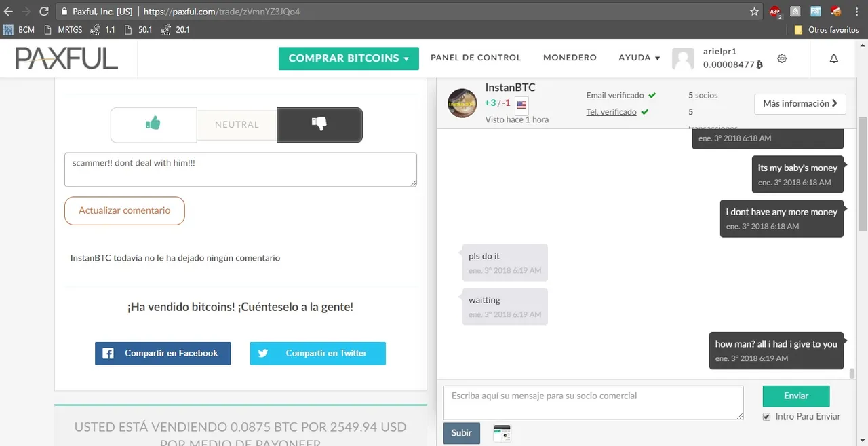Send the message with Enviar button
Viewport: 868px width, 446px height.
coord(796,396)
